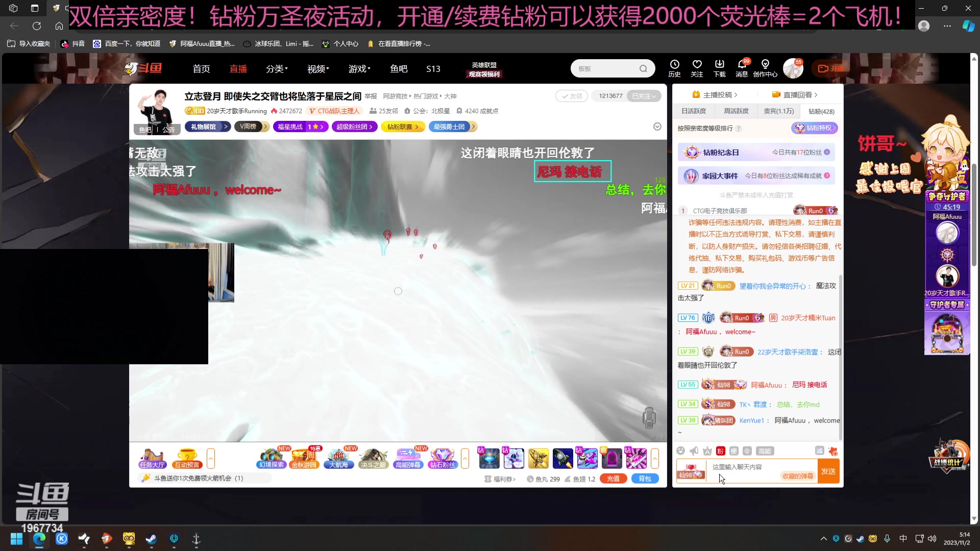
Task: Click the 收藏的弹幕 saved danmaku button
Action: tap(798, 476)
